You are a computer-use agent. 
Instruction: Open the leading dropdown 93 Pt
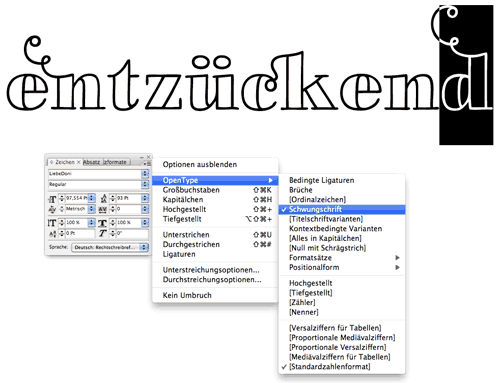pyautogui.click(x=145, y=198)
